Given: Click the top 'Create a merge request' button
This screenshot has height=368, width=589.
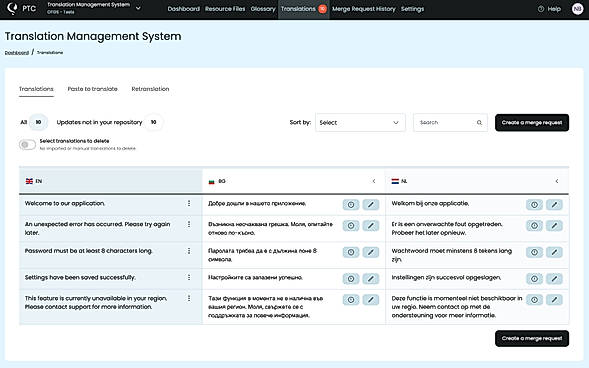Looking at the screenshot, I should [532, 122].
